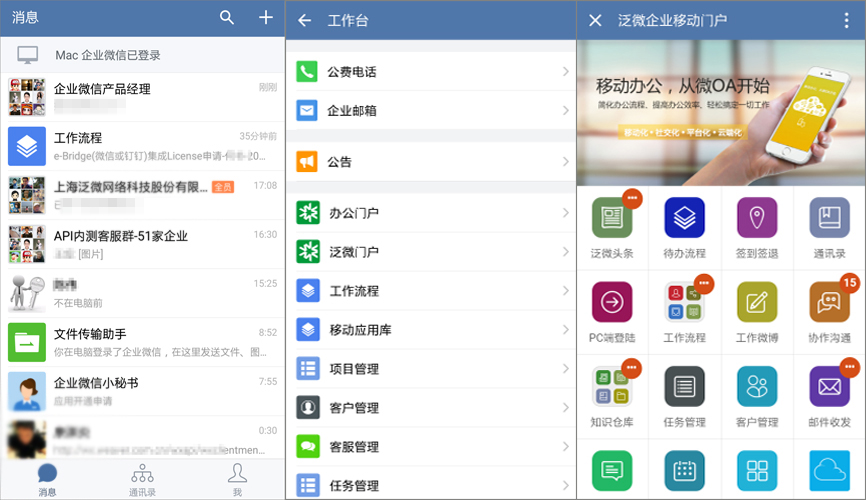This screenshot has width=866, height=500.
Task: Open 客户管理 icon in 工作台 list
Action: tap(308, 408)
